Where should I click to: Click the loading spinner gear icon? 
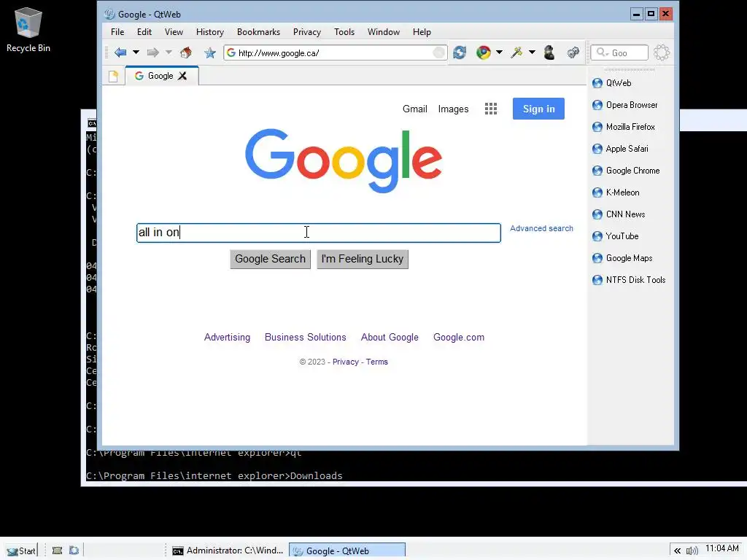pos(661,52)
